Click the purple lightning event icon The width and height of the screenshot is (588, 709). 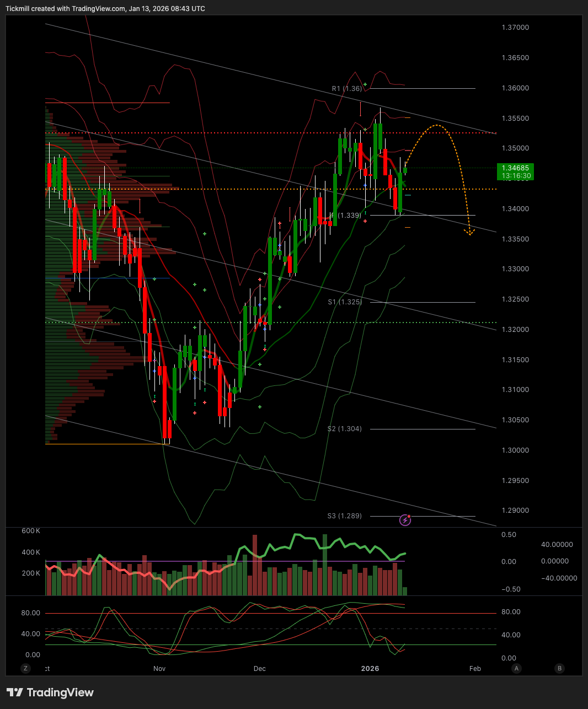point(405,520)
